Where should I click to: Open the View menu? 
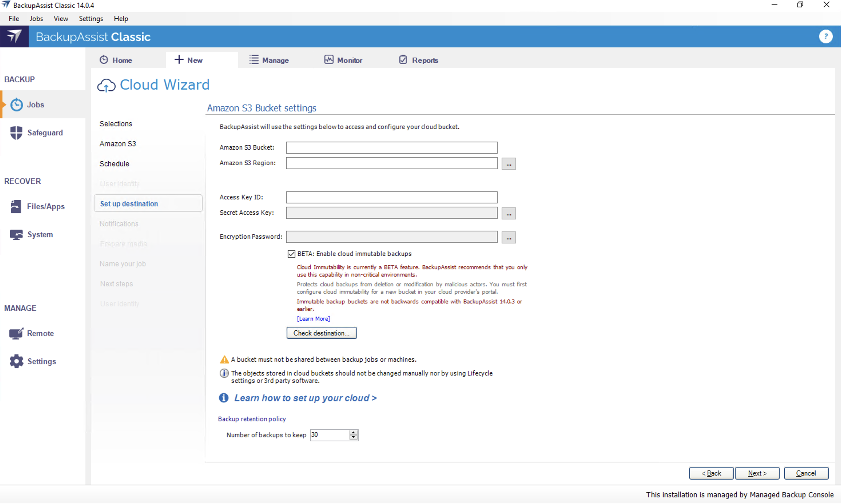pyautogui.click(x=61, y=19)
